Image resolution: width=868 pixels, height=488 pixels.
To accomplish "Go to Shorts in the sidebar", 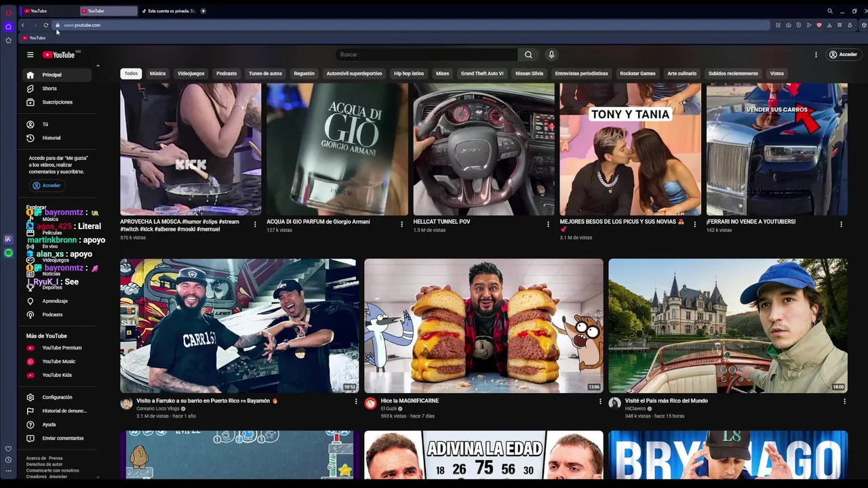I will click(57, 88).
